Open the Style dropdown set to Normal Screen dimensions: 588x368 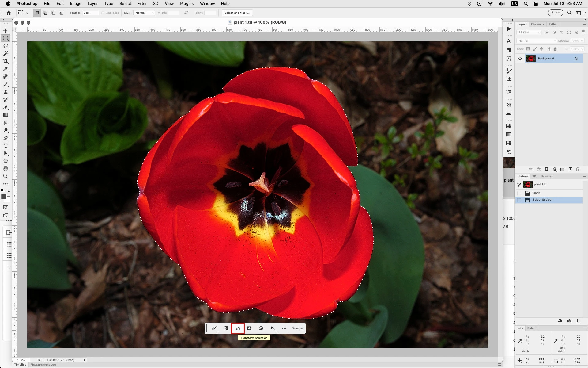(144, 13)
